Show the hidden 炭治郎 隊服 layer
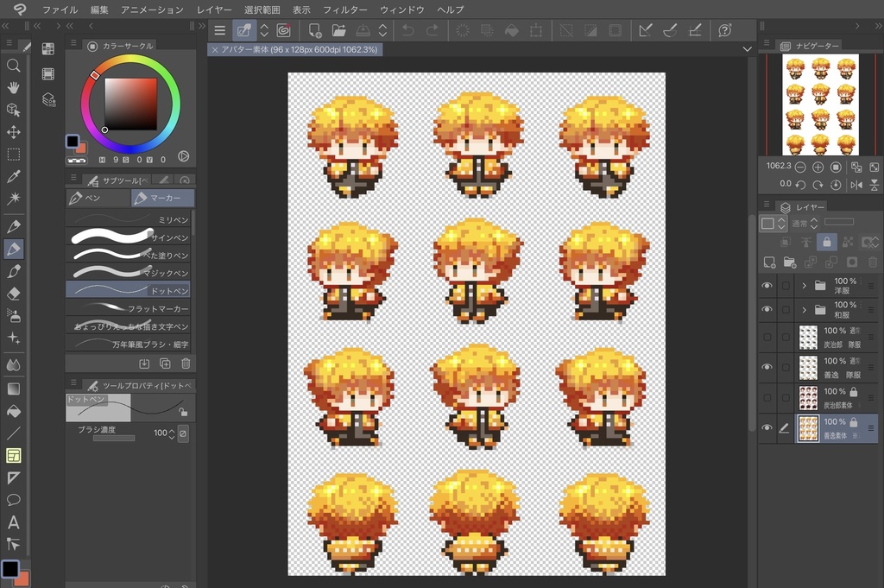The width and height of the screenshot is (884, 588). point(767,337)
